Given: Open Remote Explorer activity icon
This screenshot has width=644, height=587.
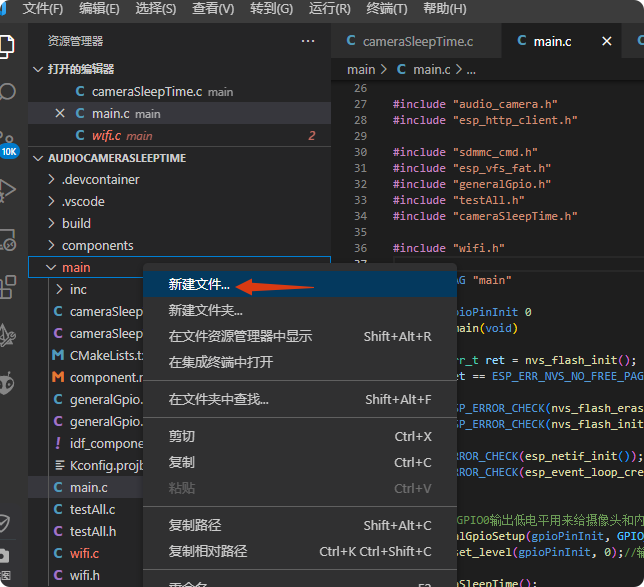Looking at the screenshot, I should click(7, 239).
